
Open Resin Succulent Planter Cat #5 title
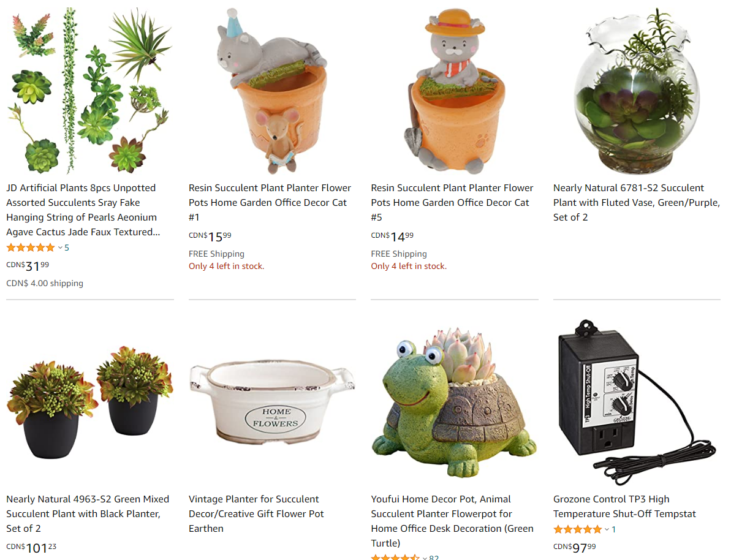pos(452,202)
